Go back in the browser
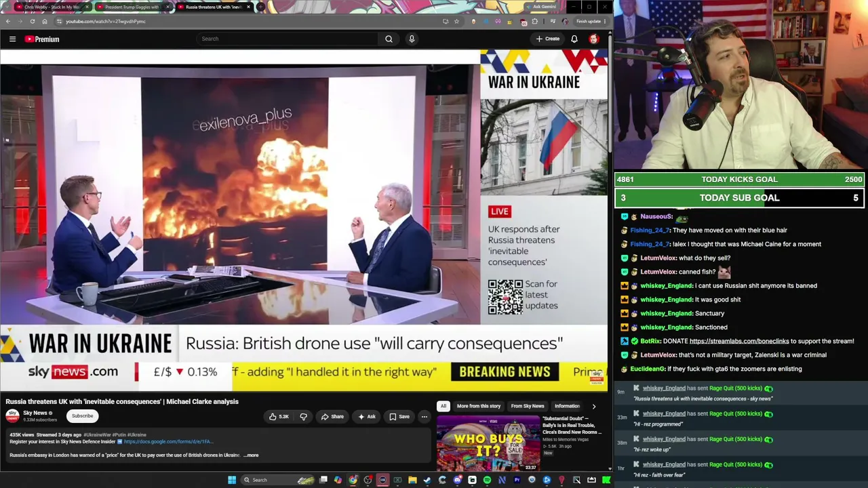868x488 pixels. pyautogui.click(x=8, y=22)
